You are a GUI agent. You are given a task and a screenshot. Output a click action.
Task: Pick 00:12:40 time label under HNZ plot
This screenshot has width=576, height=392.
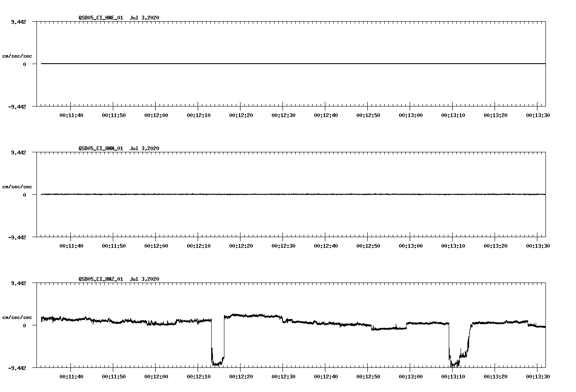pos(326,377)
